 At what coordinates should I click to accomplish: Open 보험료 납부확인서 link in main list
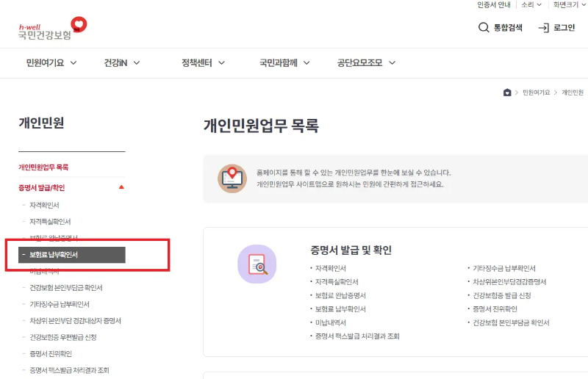[340, 309]
